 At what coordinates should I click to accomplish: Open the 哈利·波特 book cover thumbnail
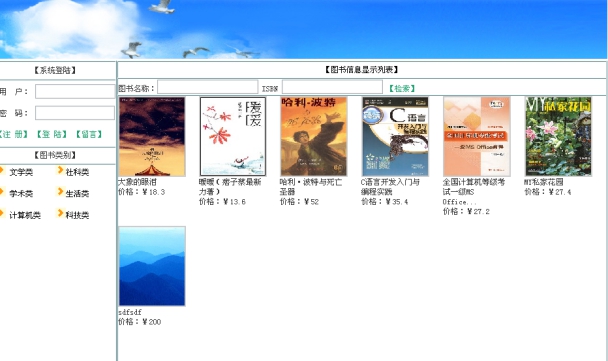(x=314, y=136)
